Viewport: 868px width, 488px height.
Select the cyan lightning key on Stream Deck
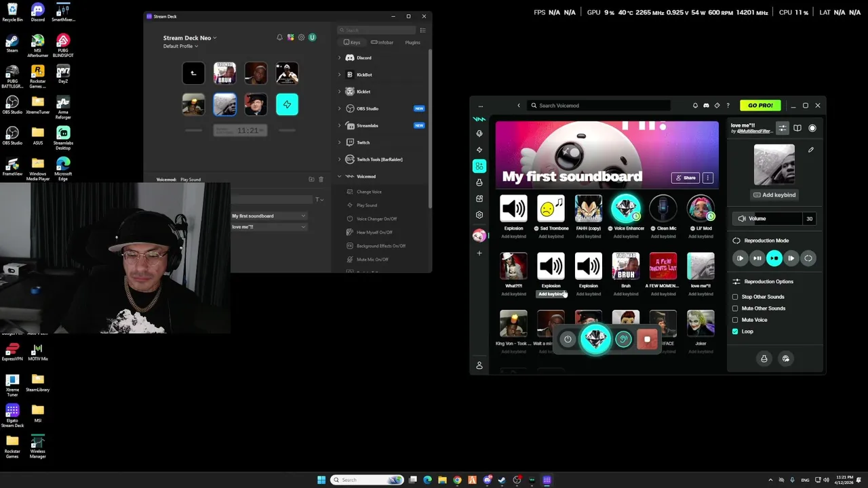pos(287,104)
